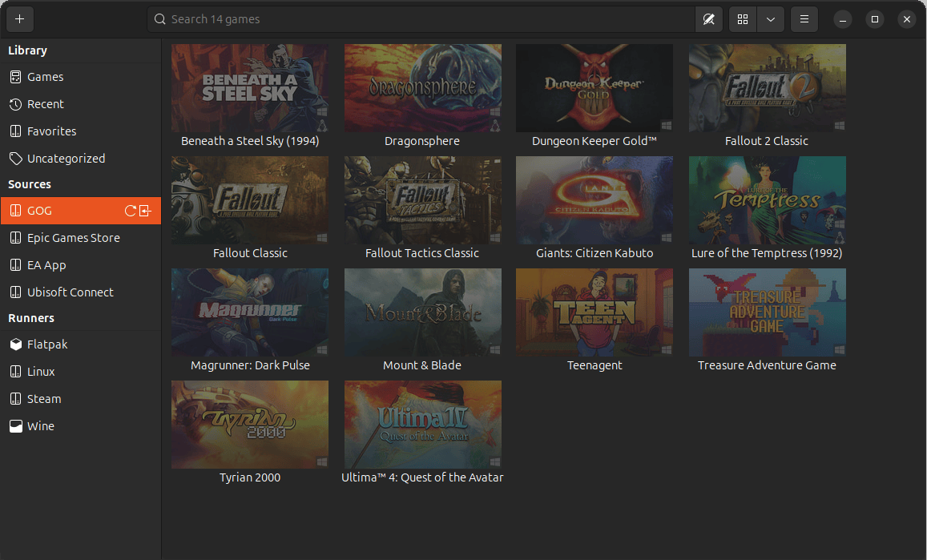Select the Dragonsphere game cover

pos(423,87)
